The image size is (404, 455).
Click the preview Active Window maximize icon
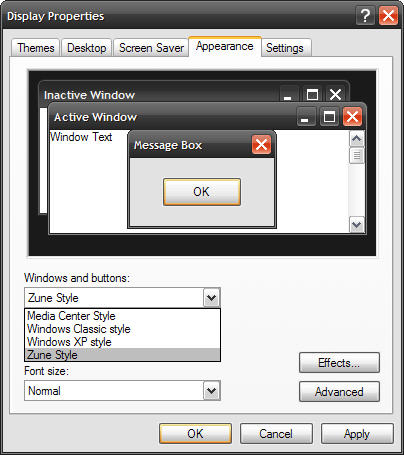coord(329,117)
